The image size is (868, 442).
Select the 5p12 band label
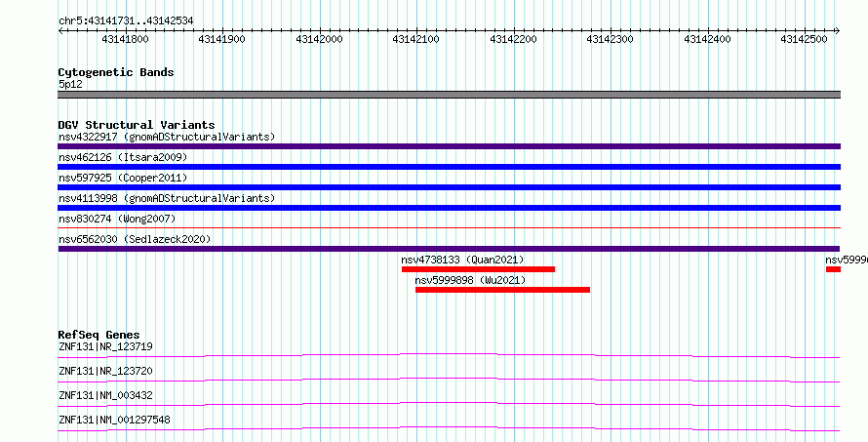pyautogui.click(x=70, y=84)
